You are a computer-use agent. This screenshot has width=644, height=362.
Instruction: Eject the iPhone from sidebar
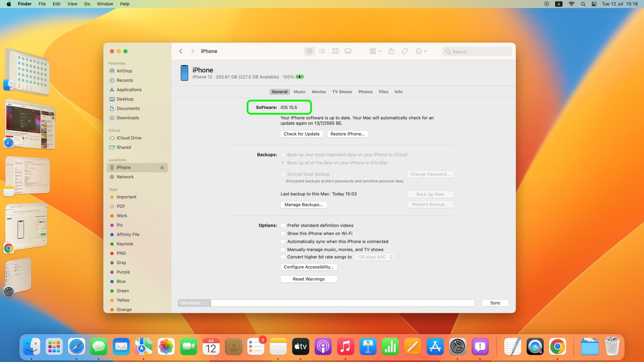tap(162, 167)
